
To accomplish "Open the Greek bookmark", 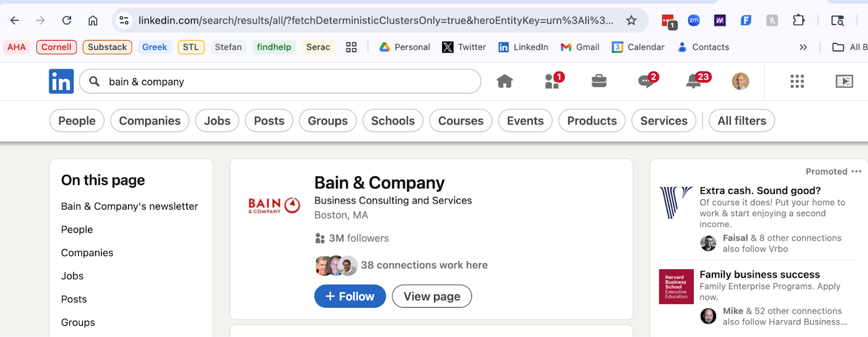I will [155, 47].
